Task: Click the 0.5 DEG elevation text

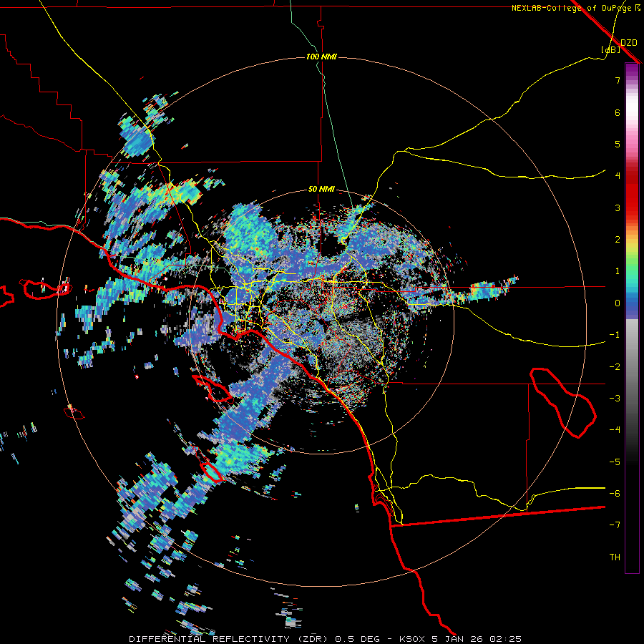Action: [x=358, y=639]
